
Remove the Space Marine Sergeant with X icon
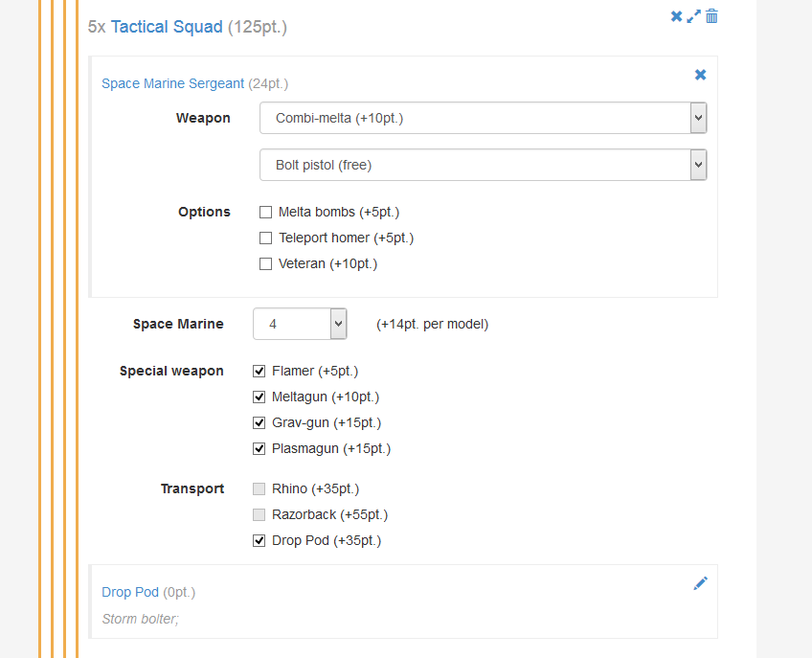coord(700,75)
